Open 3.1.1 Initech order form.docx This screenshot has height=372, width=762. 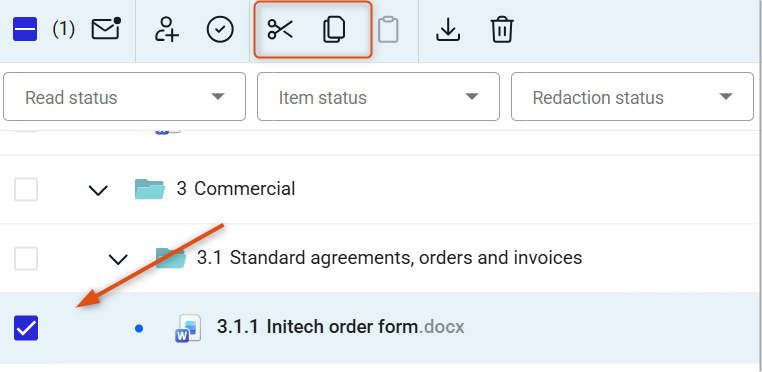click(x=341, y=327)
